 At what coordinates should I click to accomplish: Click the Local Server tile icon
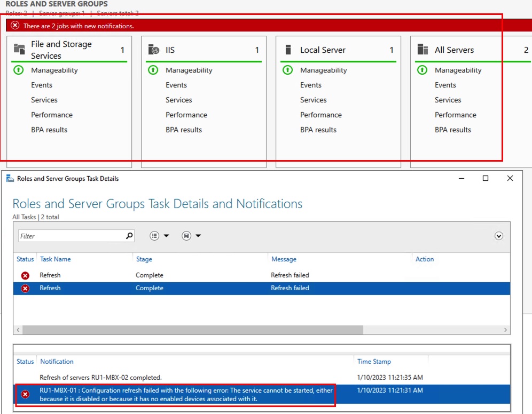click(x=288, y=50)
